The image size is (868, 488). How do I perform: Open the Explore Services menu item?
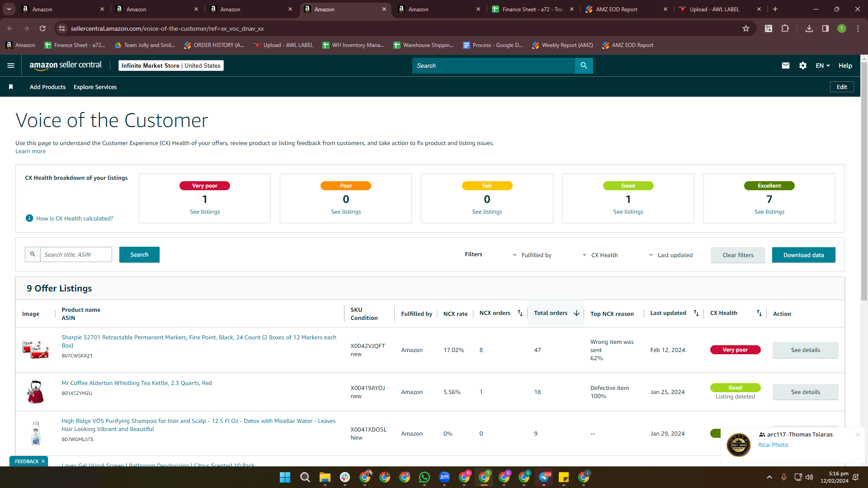(95, 87)
